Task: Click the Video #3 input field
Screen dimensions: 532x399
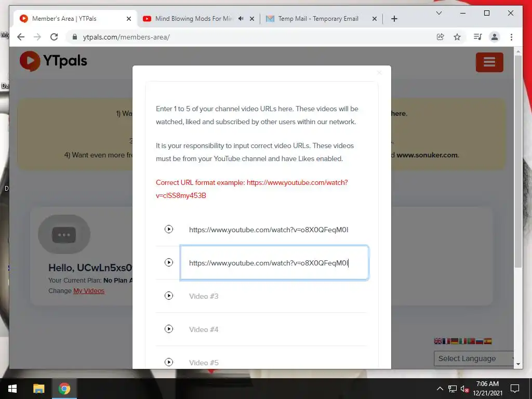Action: pyautogui.click(x=274, y=296)
